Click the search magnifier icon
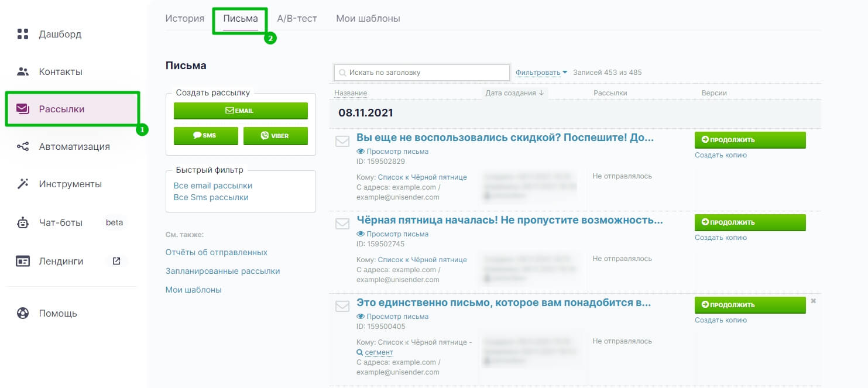868x388 pixels. click(x=342, y=73)
